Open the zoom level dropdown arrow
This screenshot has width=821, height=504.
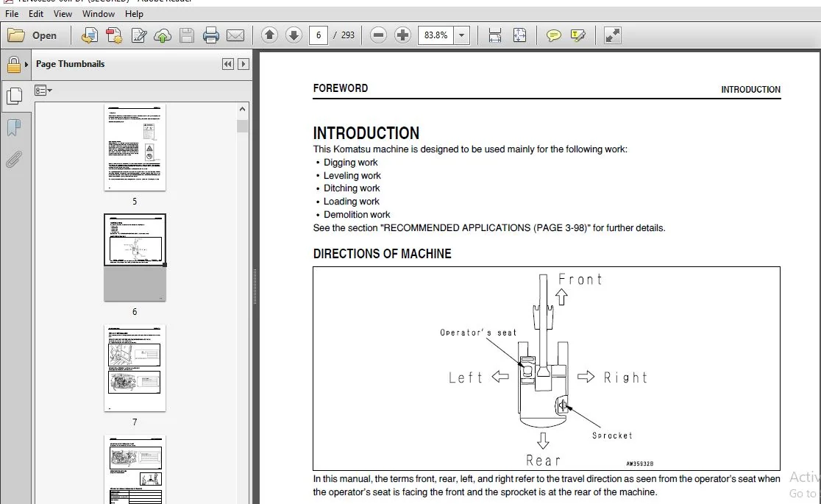coord(462,35)
